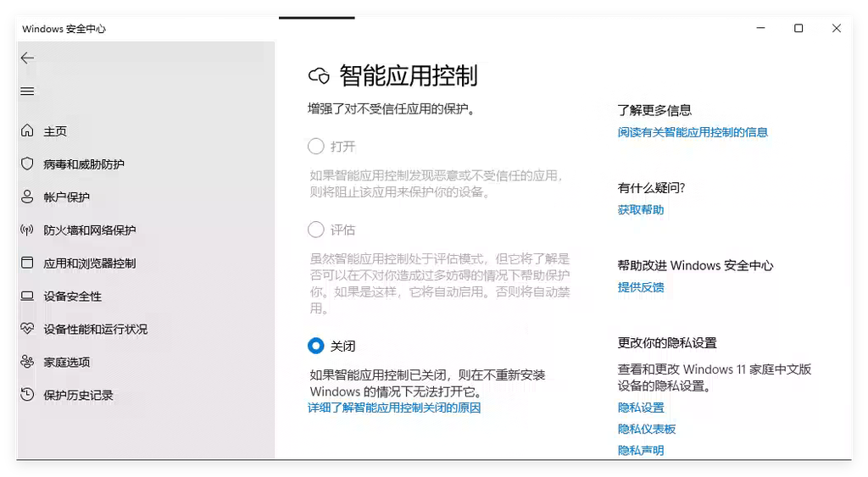Open 家庭选项 section

pyautogui.click(x=66, y=362)
